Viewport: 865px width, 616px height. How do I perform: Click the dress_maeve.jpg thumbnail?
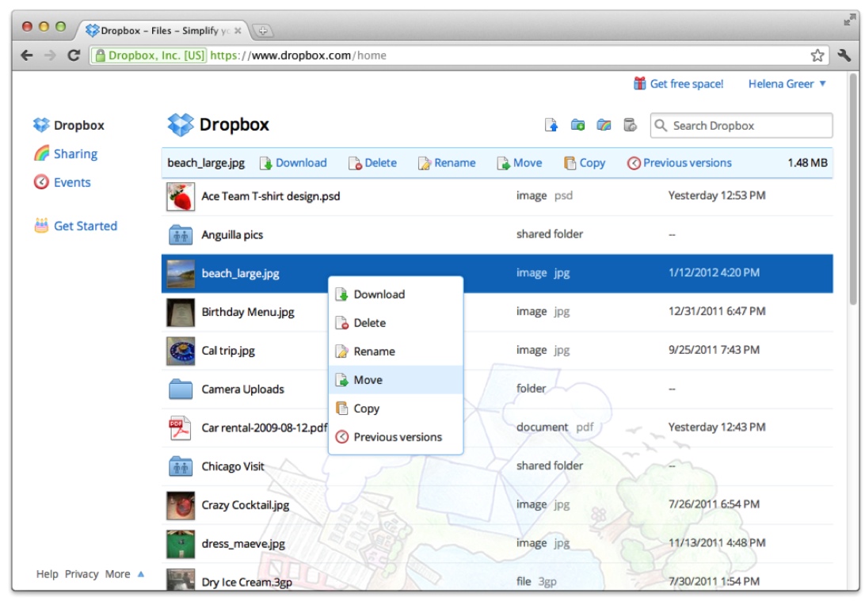coord(181,544)
